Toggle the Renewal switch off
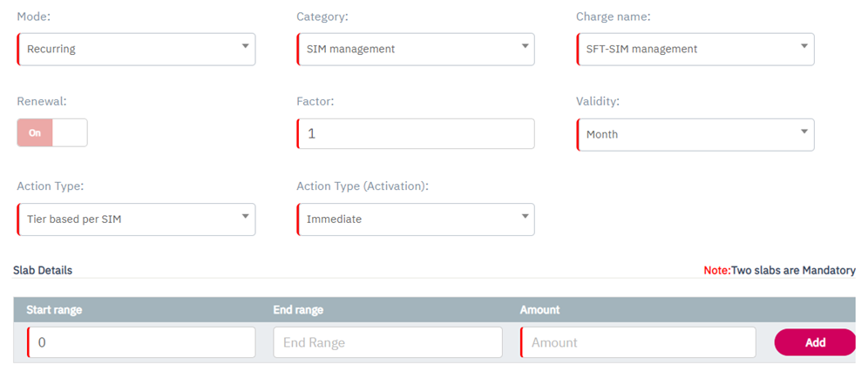868x385 pixels. point(52,133)
